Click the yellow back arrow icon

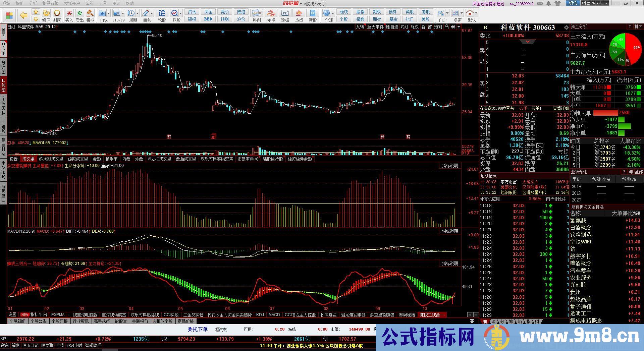pyautogui.click(x=23, y=15)
